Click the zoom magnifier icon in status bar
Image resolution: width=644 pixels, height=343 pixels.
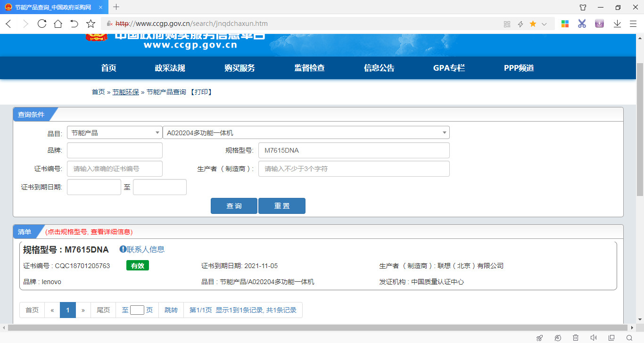[629, 337]
